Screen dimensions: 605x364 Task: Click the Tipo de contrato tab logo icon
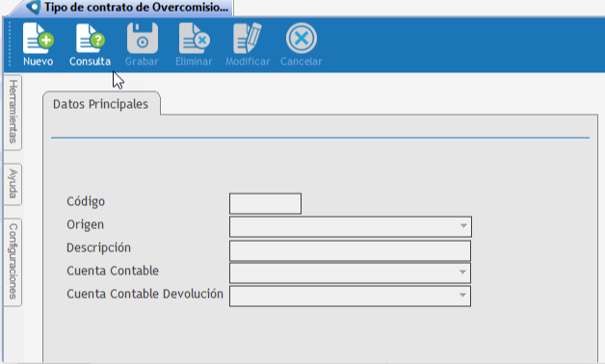(34, 7)
